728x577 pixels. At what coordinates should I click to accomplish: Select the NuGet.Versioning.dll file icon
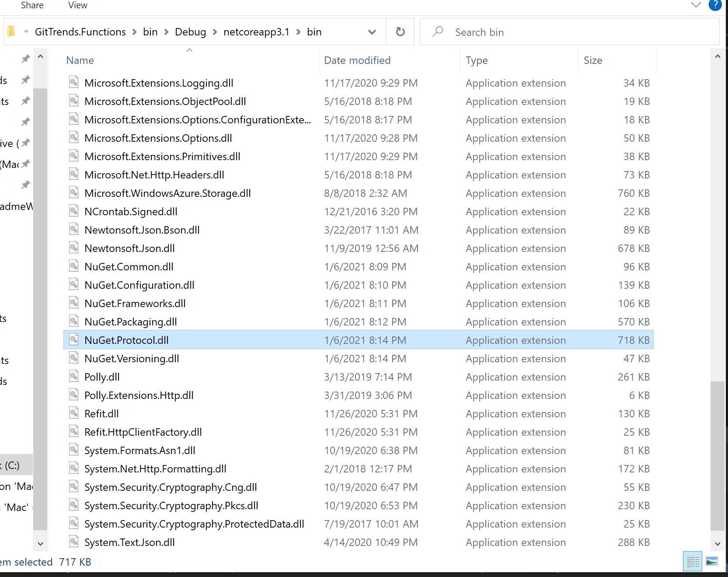coord(74,358)
